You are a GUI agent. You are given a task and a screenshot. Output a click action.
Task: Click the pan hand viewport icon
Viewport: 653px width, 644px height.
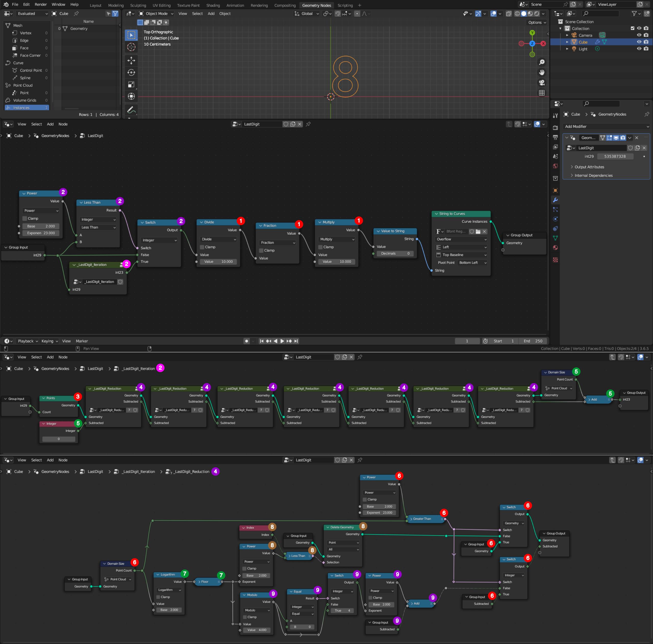point(542,72)
